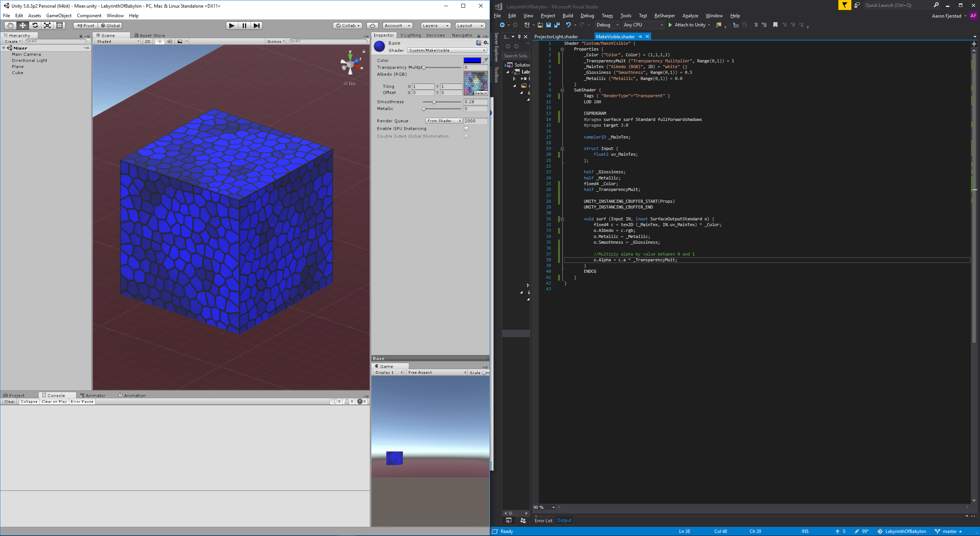Select the Scale tool
The height and width of the screenshot is (536, 980).
[x=47, y=26]
